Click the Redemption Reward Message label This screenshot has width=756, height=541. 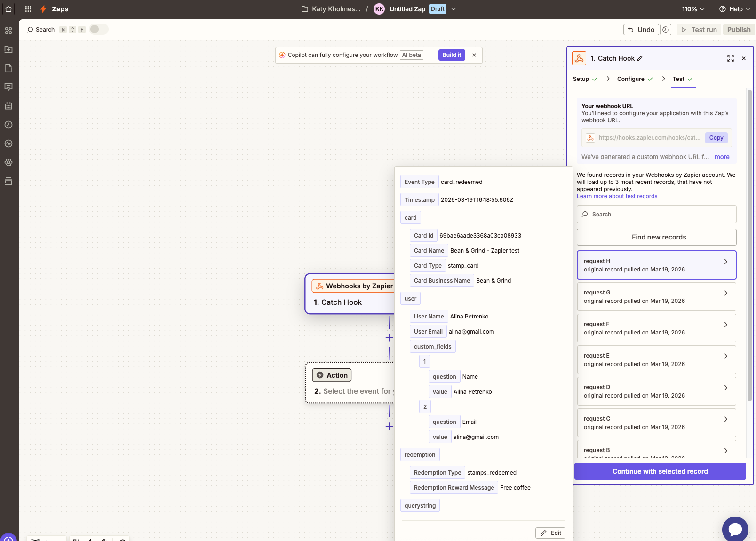click(x=454, y=488)
